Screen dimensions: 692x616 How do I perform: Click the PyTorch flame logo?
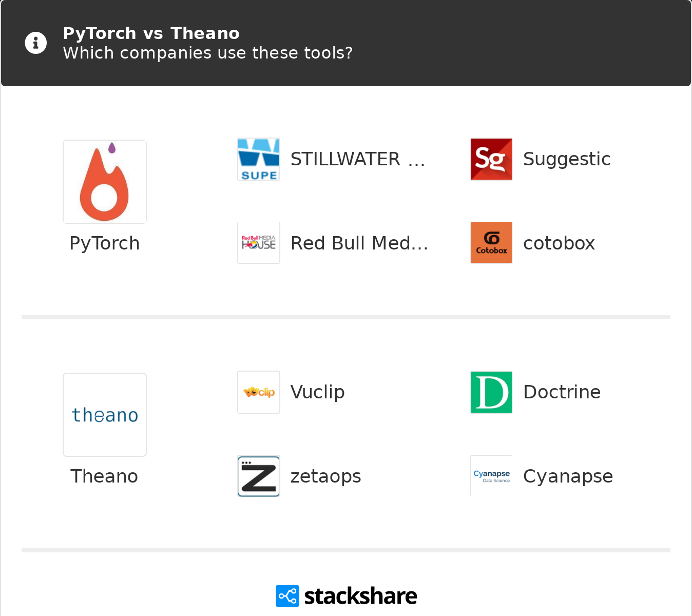click(x=105, y=182)
